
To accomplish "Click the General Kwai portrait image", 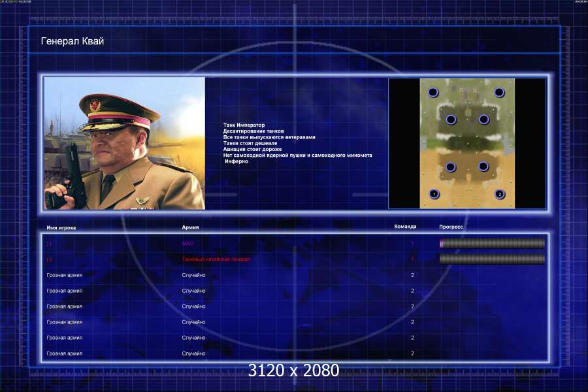I will click(x=124, y=143).
